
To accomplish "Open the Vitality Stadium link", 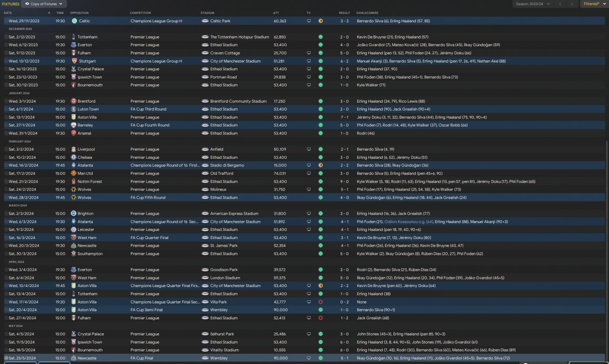I will [225, 350].
